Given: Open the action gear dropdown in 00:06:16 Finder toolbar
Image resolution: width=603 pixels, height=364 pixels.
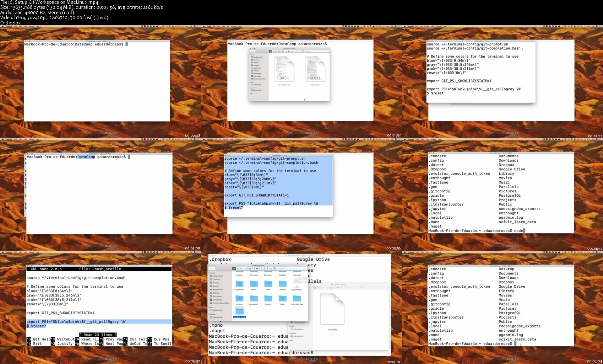Looking at the screenshot, I should 258,269.
